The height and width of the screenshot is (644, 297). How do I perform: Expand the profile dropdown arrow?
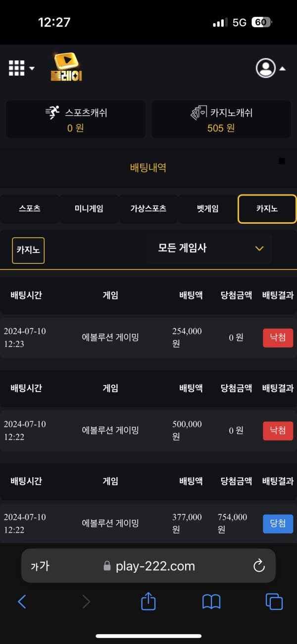click(283, 69)
